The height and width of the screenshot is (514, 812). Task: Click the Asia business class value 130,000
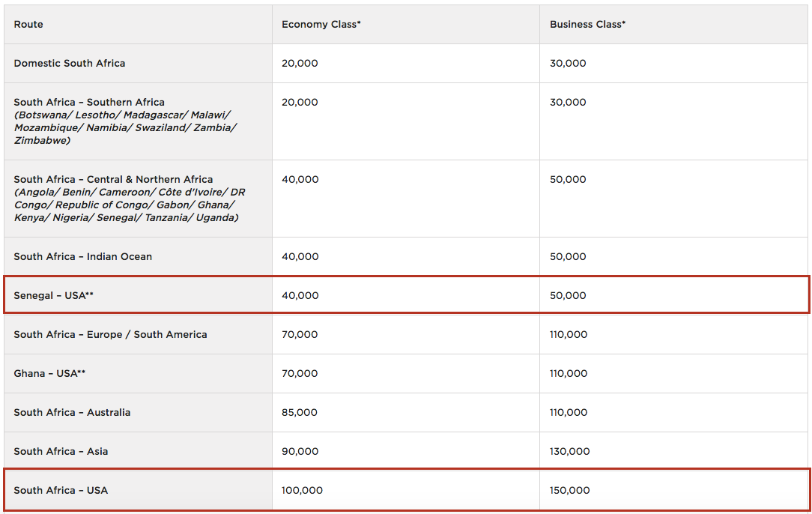pyautogui.click(x=569, y=452)
